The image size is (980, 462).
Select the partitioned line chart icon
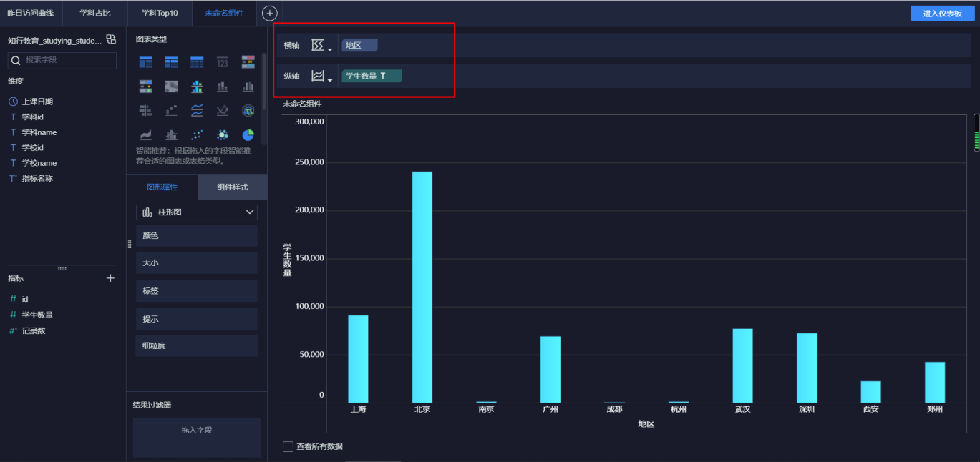coord(197,110)
